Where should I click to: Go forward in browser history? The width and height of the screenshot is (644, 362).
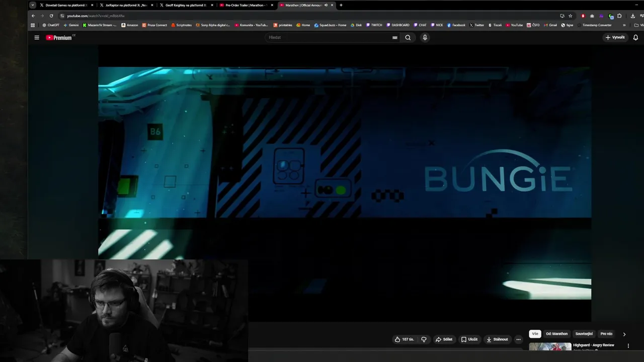tap(42, 16)
